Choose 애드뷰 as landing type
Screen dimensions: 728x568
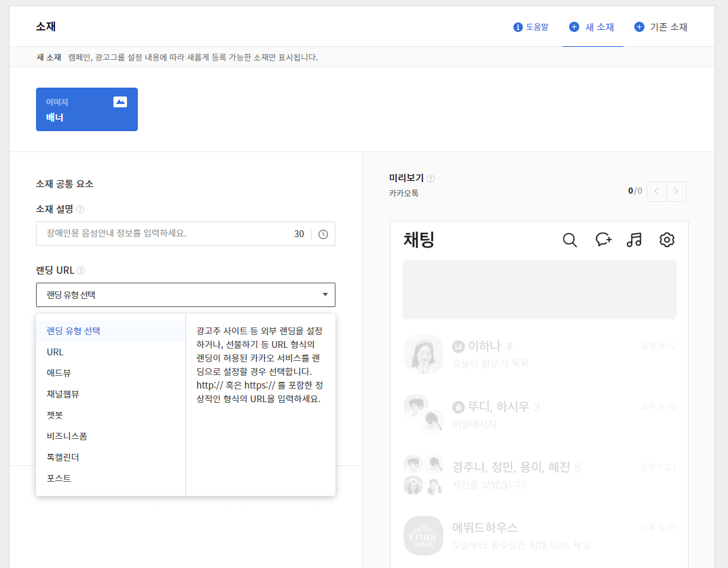(x=111, y=373)
